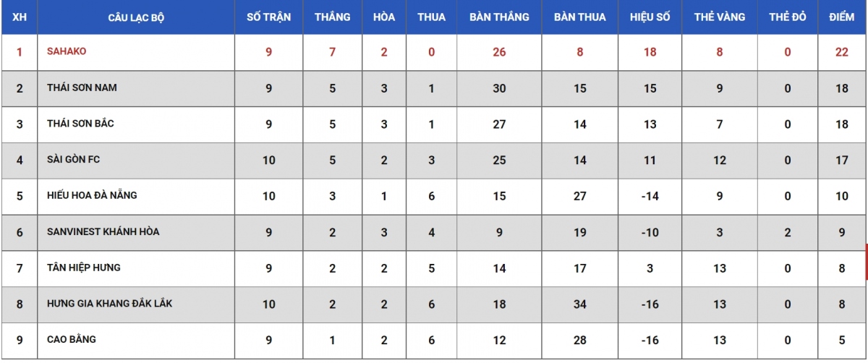Click HIẾU HOA ĐÀ NẴNG team name
The height and width of the screenshot is (363, 868).
click(92, 195)
